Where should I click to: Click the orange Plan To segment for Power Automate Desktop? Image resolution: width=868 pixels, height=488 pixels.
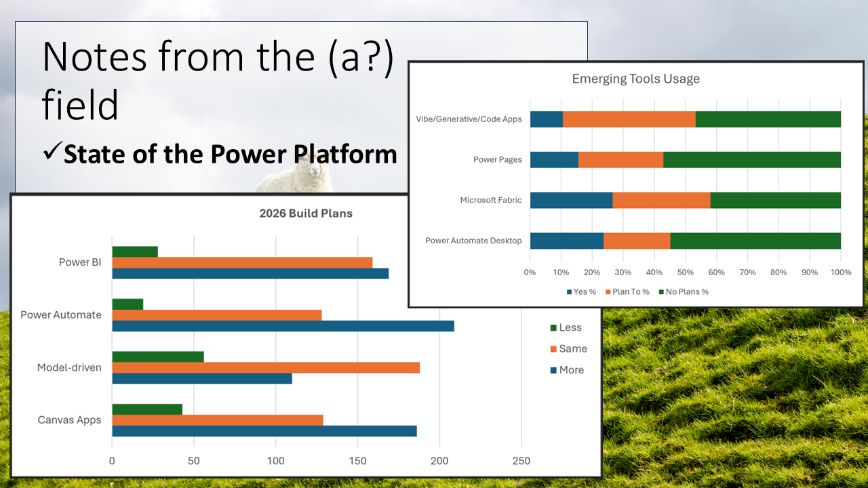click(x=637, y=241)
